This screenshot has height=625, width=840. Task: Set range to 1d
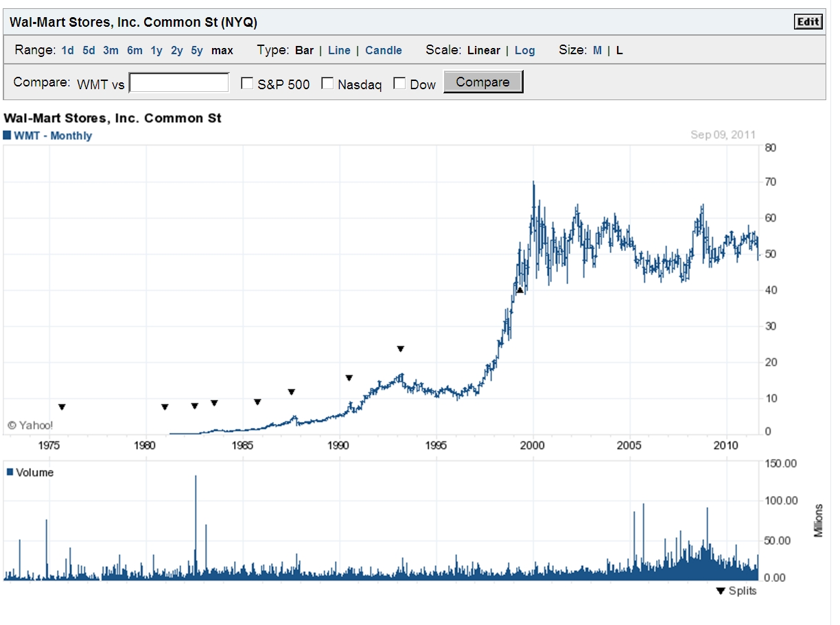67,50
